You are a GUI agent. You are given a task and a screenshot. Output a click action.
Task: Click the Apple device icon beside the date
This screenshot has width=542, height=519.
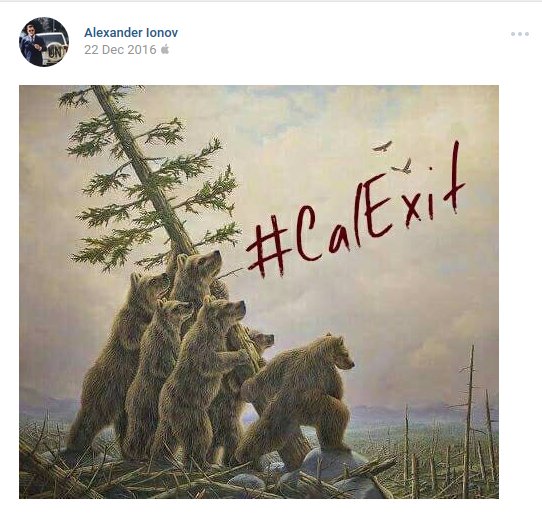tap(165, 49)
